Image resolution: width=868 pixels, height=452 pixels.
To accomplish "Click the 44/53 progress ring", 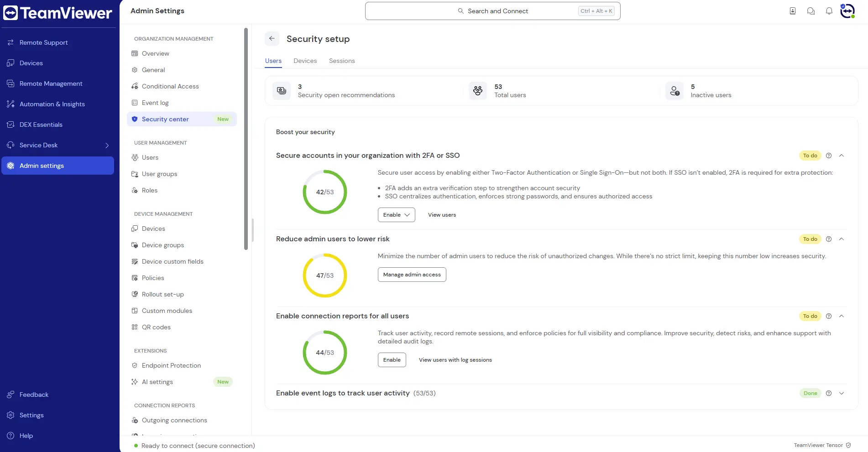I will [x=325, y=353].
